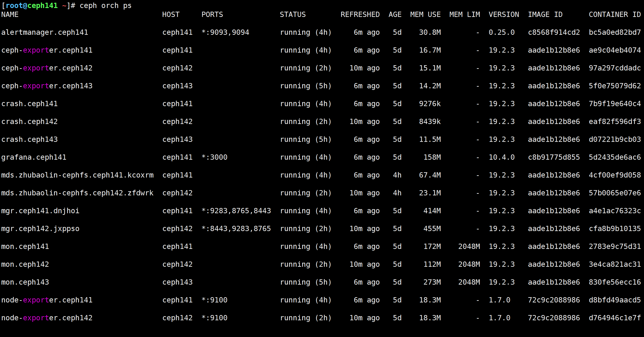The image size is (644, 337).
Task: Select container ID a4e1ac76323c
Action: pos(615,211)
